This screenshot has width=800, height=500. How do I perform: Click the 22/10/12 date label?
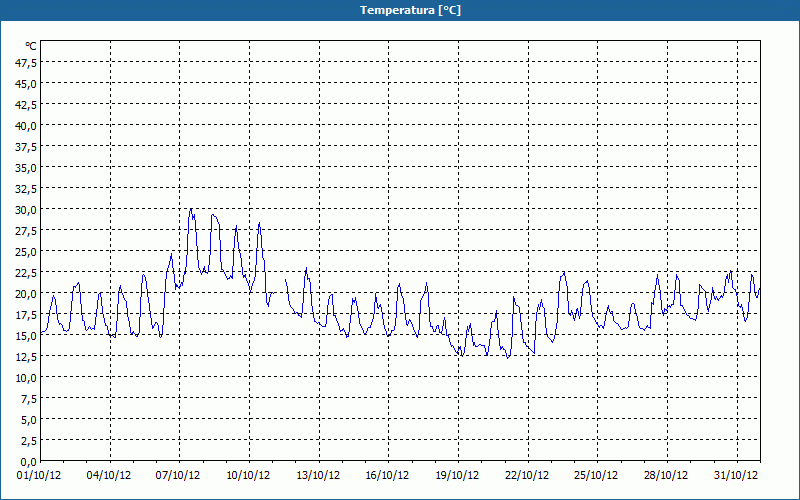click(x=527, y=476)
